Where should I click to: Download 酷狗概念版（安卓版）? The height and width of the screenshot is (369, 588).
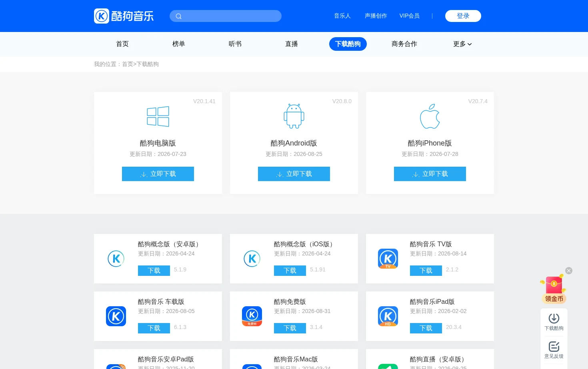point(154,271)
